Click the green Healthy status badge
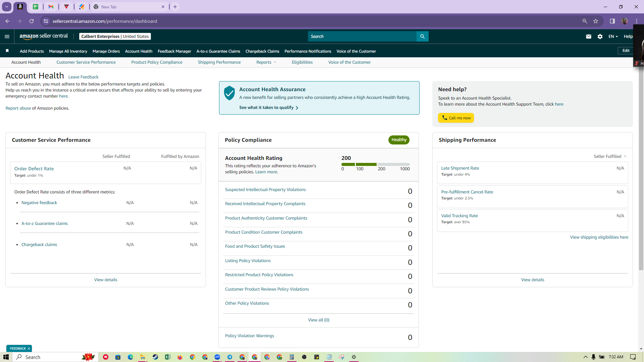This screenshot has height=362, width=644. click(399, 140)
